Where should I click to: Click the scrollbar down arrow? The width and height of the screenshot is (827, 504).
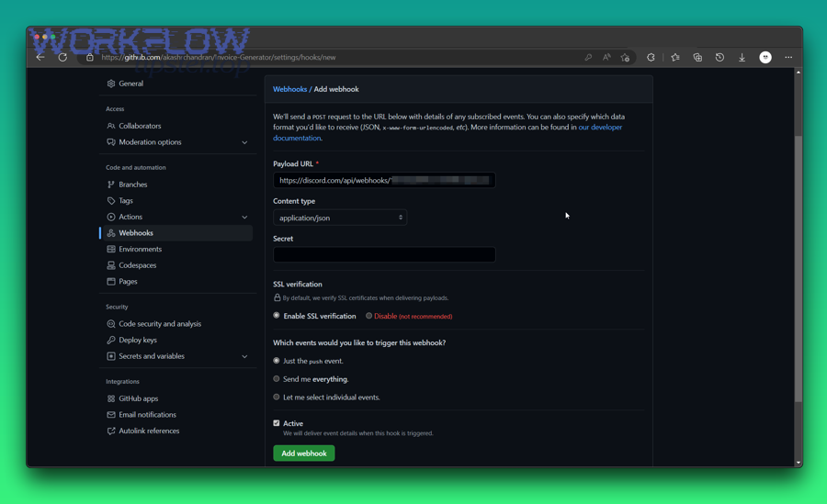click(798, 463)
